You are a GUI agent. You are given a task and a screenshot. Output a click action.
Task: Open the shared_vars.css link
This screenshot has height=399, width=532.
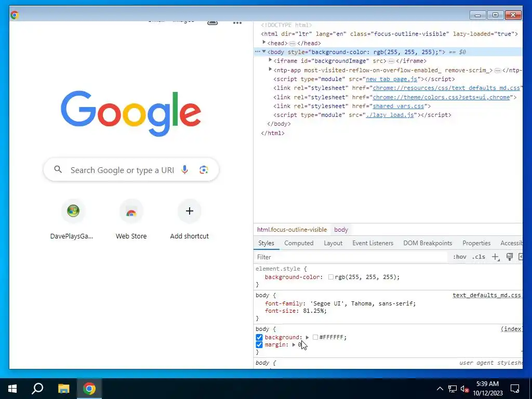point(398,106)
